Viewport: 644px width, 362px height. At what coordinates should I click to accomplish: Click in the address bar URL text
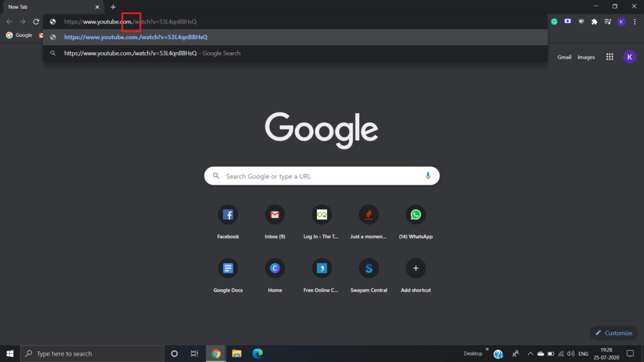pos(130,22)
